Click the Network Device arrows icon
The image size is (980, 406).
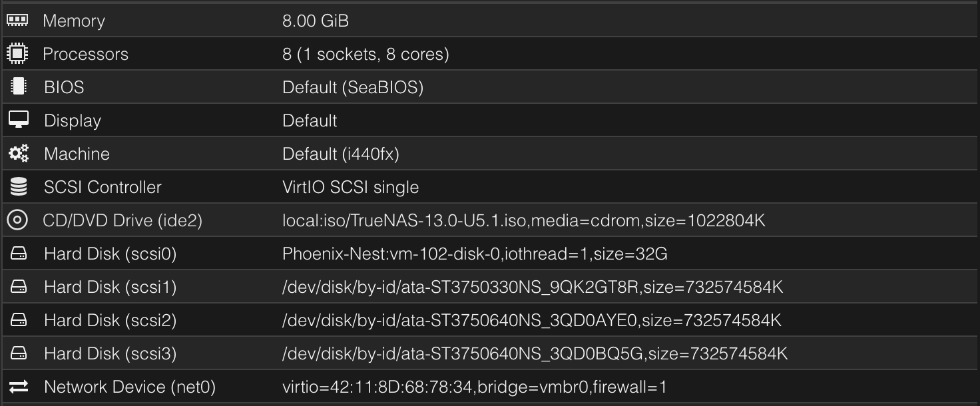17,386
